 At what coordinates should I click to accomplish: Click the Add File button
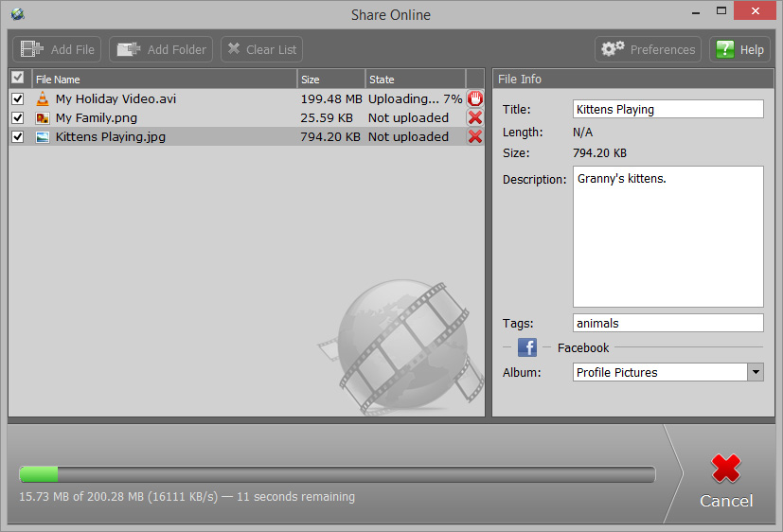pyautogui.click(x=57, y=49)
